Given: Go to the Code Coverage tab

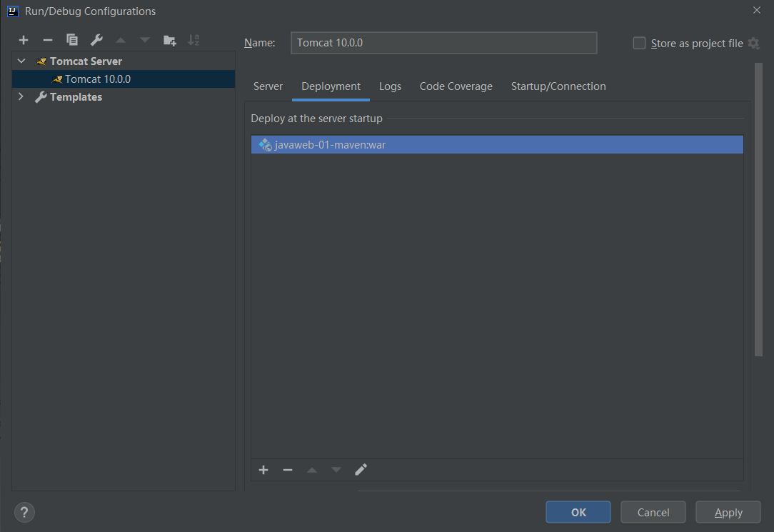Looking at the screenshot, I should point(456,86).
